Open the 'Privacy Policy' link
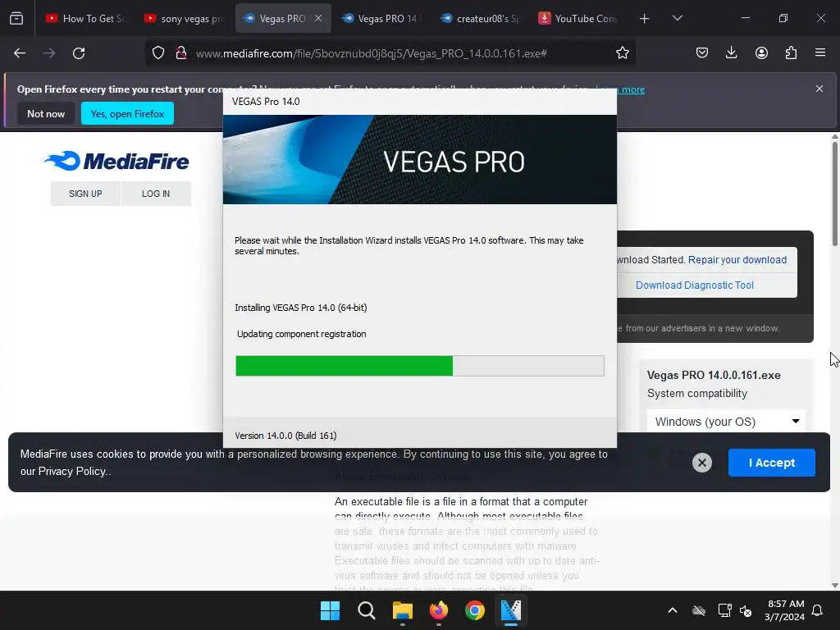This screenshot has width=840, height=630. tap(72, 472)
